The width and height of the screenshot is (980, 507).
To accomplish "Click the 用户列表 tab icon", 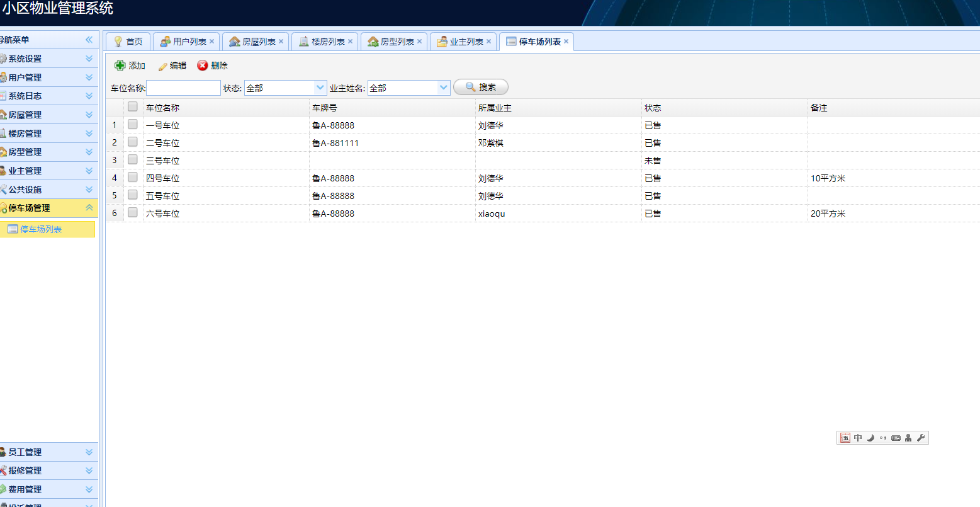I will (166, 42).
